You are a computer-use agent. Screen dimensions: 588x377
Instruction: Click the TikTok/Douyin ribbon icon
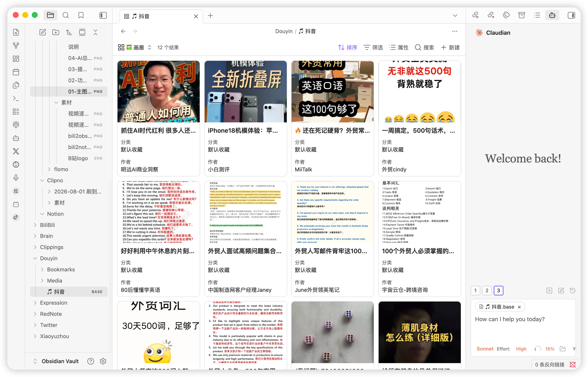pyautogui.click(x=16, y=217)
